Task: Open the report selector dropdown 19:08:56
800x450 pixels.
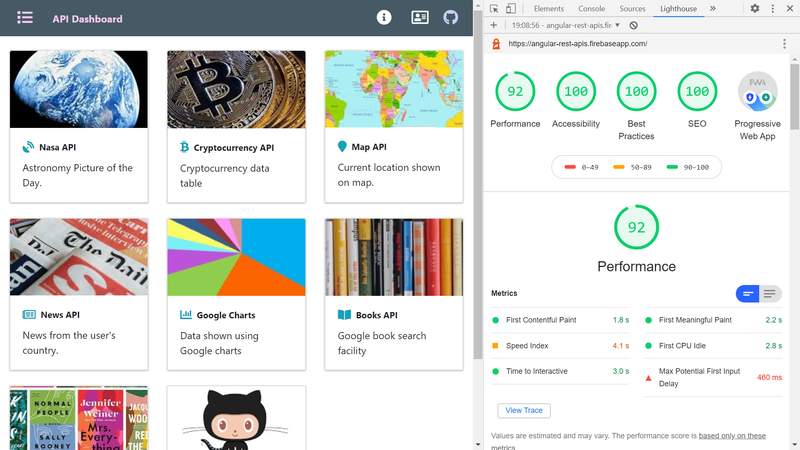Action: coord(565,25)
